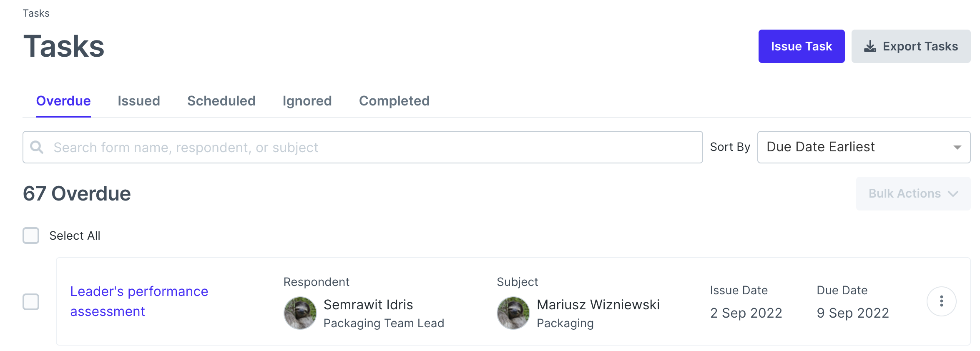Image resolution: width=980 pixels, height=351 pixels.
Task: Click the search magnifier icon
Action: coord(37,147)
